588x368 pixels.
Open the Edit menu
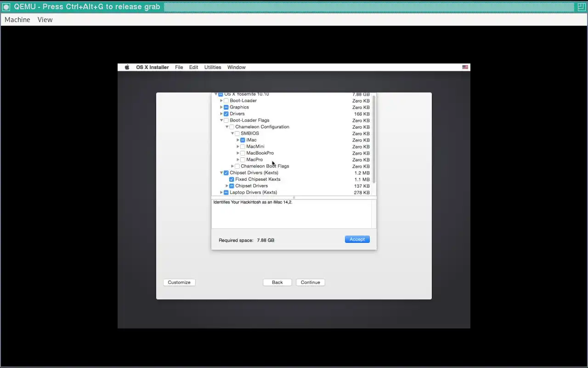click(x=194, y=67)
